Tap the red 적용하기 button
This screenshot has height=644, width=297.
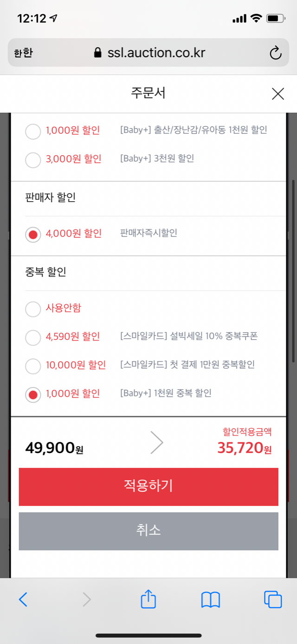pyautogui.click(x=148, y=486)
